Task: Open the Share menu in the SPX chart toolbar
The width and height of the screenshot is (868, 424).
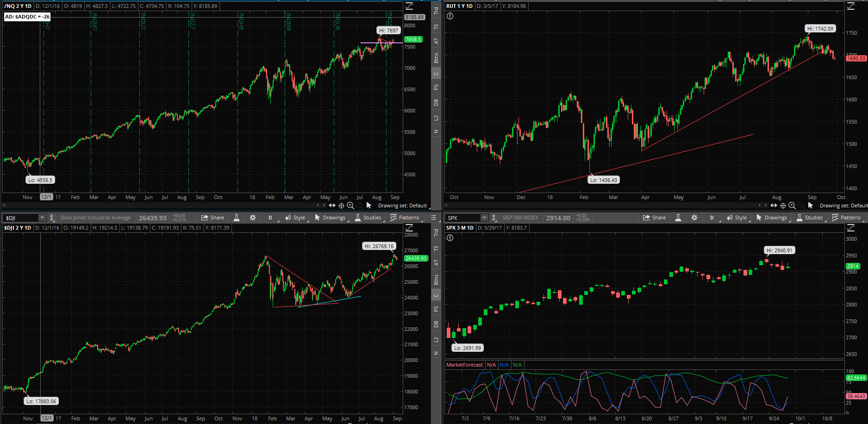Action: (654, 218)
